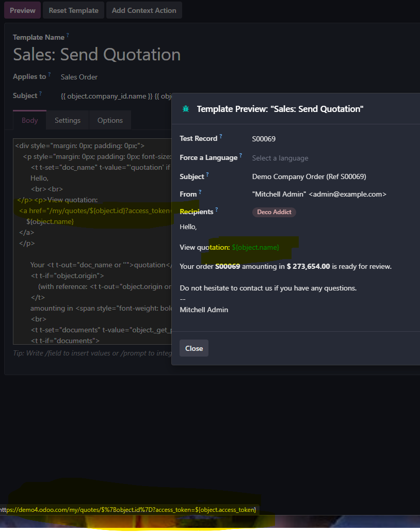Click the Preview button

[x=22, y=10]
